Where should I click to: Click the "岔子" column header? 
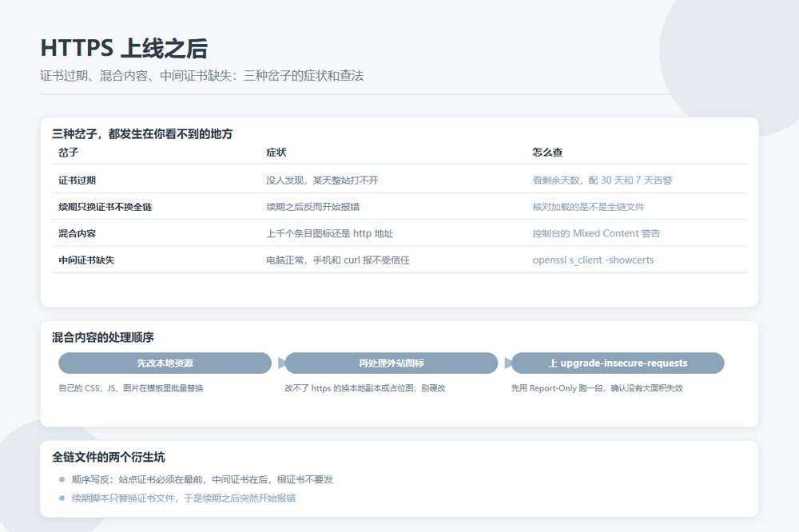[x=68, y=153]
